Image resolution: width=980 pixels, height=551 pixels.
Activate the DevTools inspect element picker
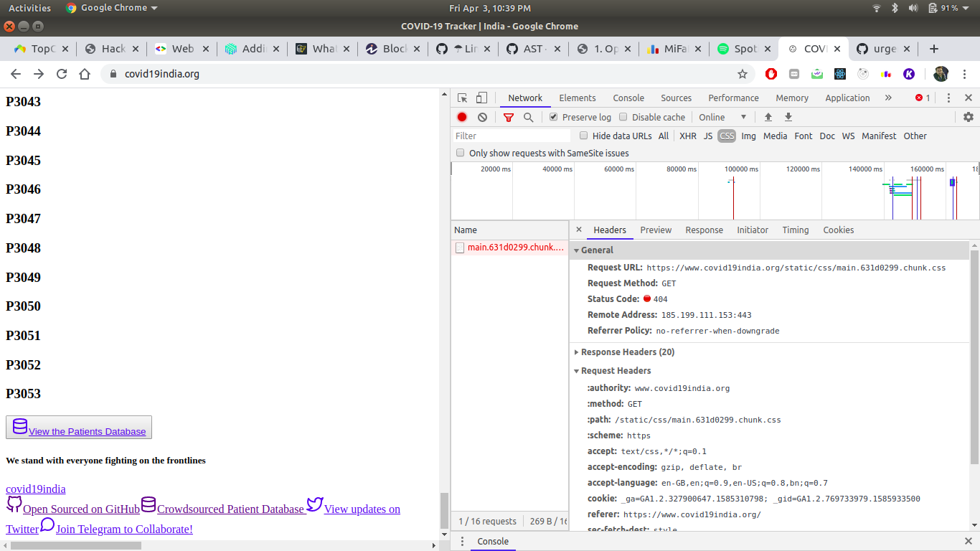[x=463, y=98]
